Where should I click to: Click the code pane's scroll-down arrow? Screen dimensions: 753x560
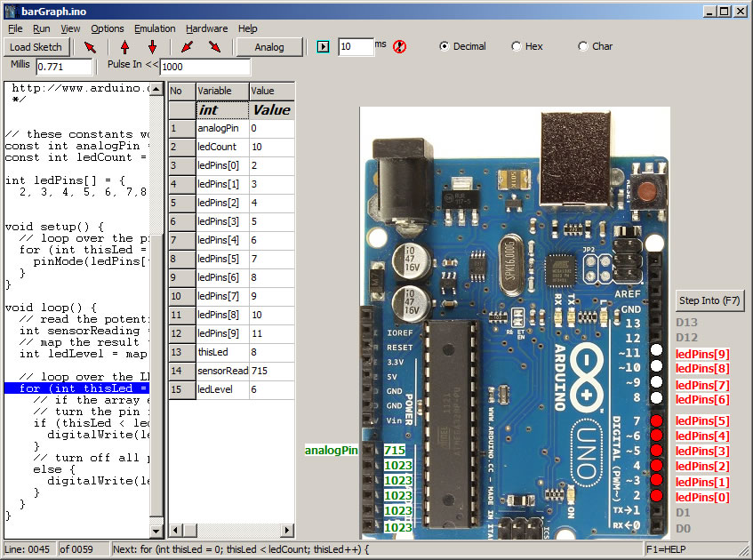point(156,532)
